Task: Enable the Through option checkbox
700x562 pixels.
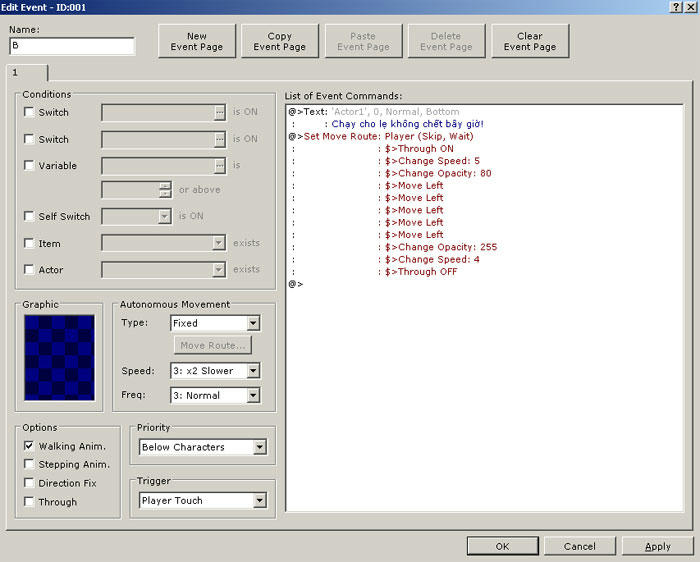Action: 29,502
